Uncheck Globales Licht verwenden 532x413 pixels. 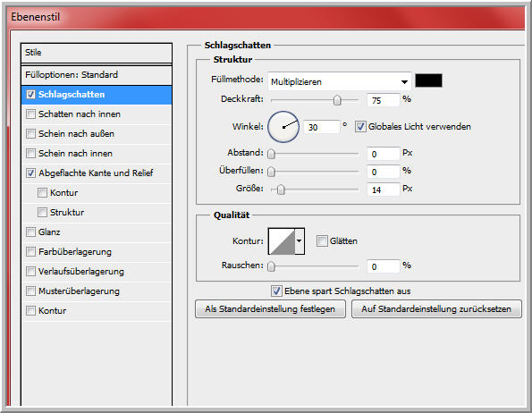click(x=360, y=127)
